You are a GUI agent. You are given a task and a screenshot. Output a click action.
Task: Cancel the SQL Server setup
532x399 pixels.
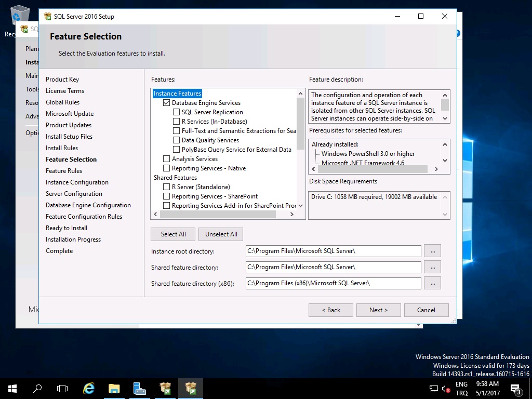(426, 310)
